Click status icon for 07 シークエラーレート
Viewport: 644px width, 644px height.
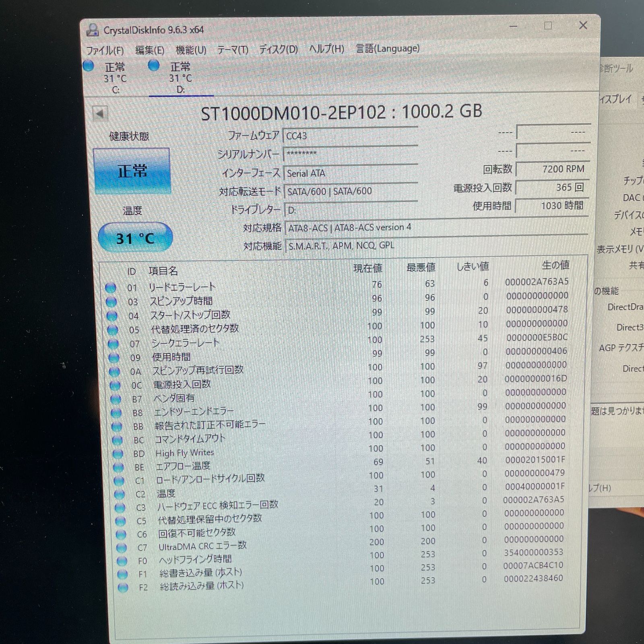(x=113, y=344)
